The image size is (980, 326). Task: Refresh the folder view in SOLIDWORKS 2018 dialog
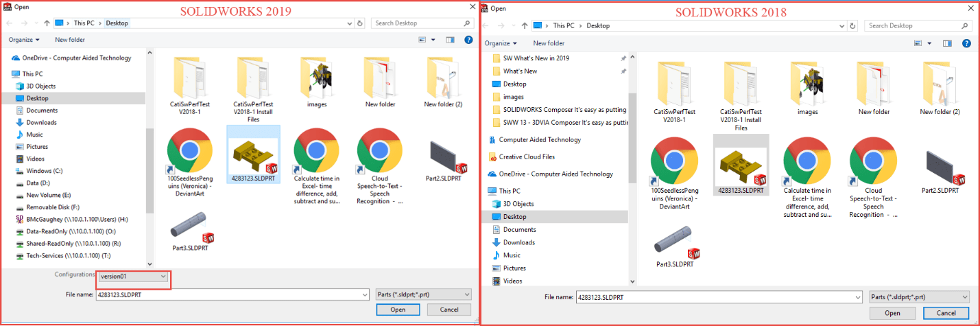click(x=852, y=25)
